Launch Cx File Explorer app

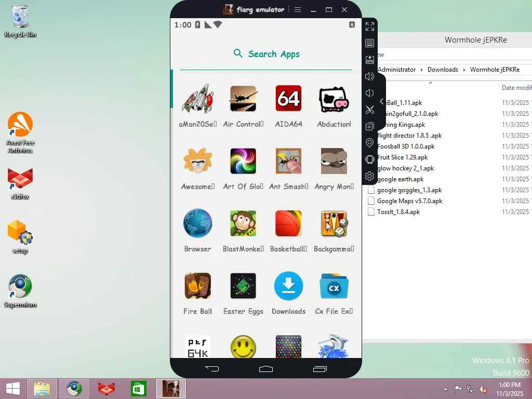tap(334, 286)
